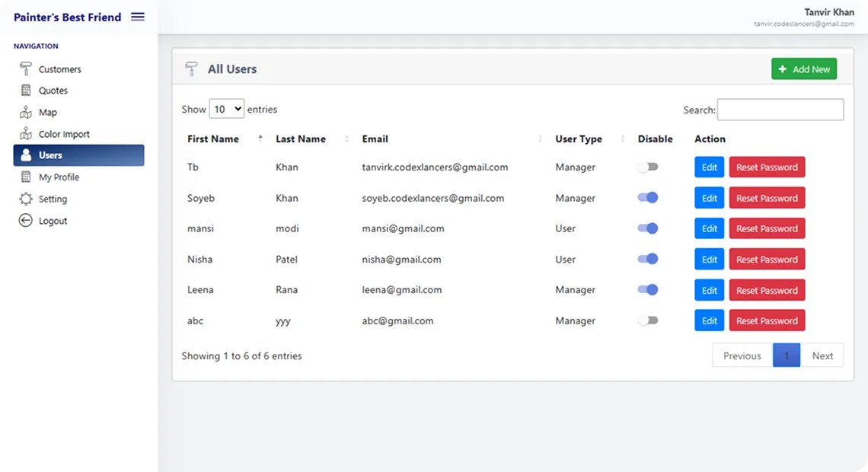The height and width of the screenshot is (472, 868).
Task: Click Edit for Leena Rana
Action: coord(709,290)
